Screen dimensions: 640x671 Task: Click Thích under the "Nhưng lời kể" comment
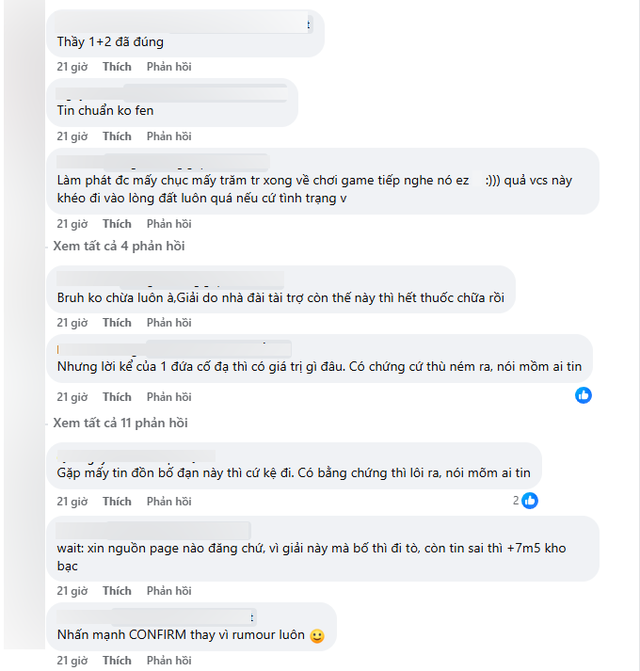point(117,397)
